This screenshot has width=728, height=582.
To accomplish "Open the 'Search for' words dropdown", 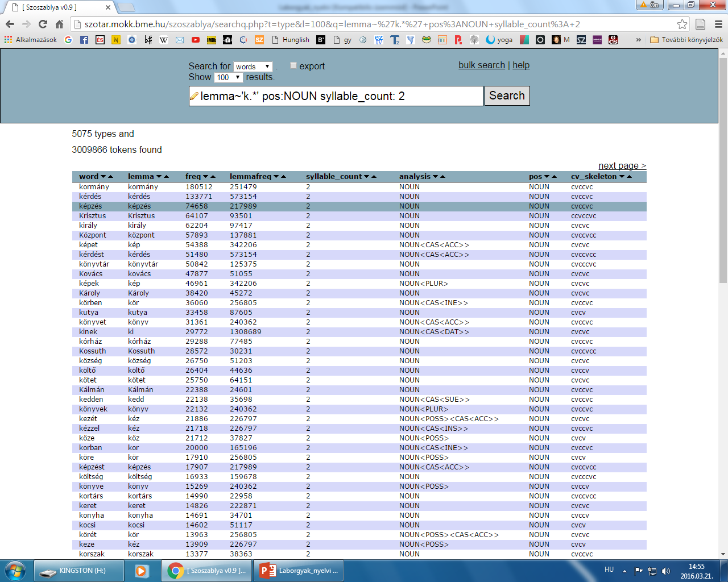I will coord(253,66).
